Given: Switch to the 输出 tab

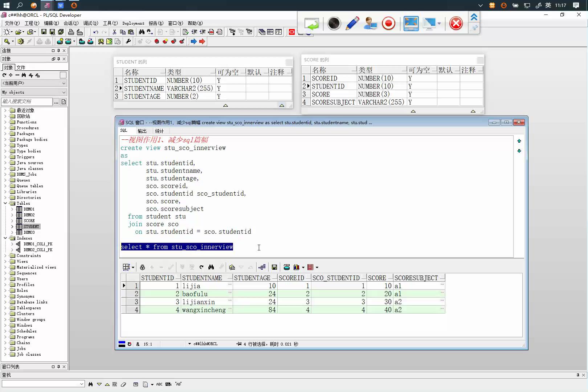Looking at the screenshot, I should tap(142, 131).
